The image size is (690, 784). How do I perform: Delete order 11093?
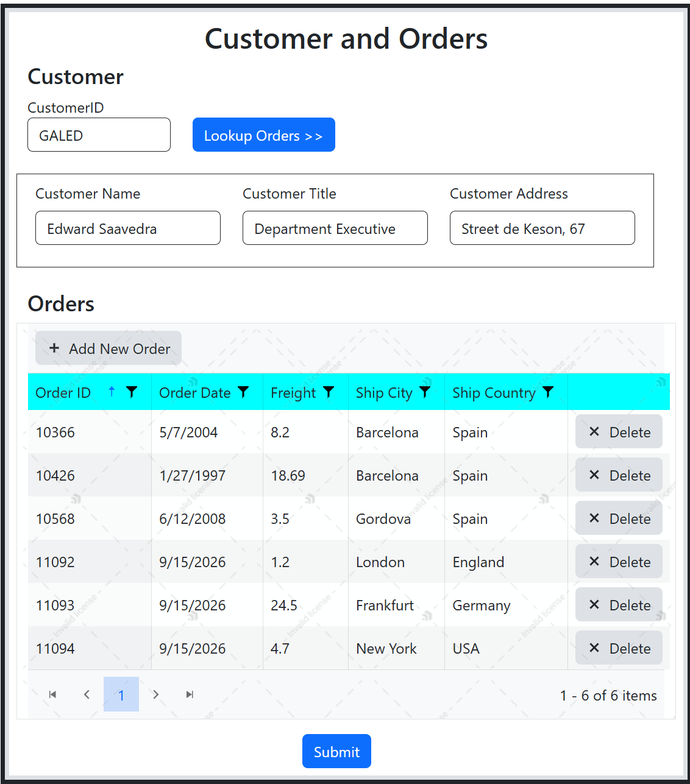tap(619, 604)
